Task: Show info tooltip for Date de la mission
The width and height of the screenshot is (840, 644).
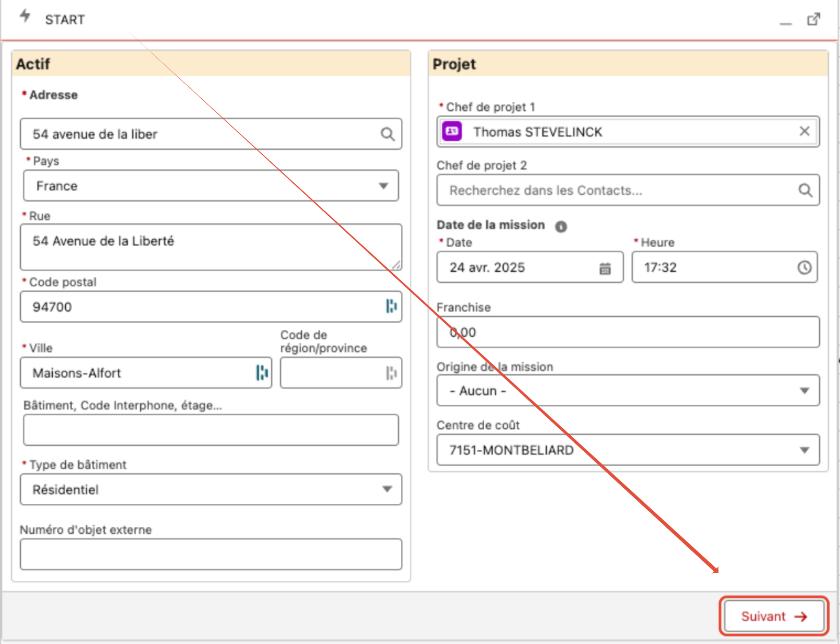Action: (561, 227)
